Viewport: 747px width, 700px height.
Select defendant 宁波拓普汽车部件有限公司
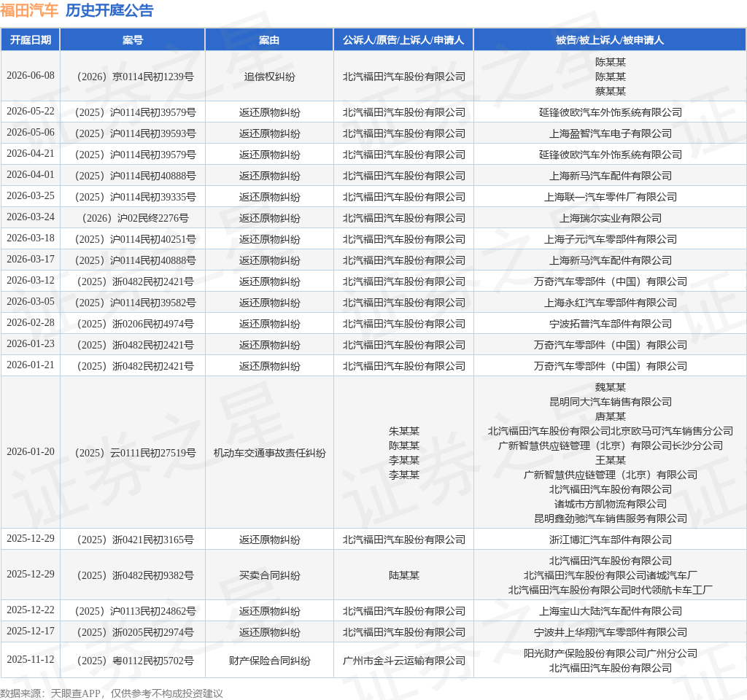point(611,324)
